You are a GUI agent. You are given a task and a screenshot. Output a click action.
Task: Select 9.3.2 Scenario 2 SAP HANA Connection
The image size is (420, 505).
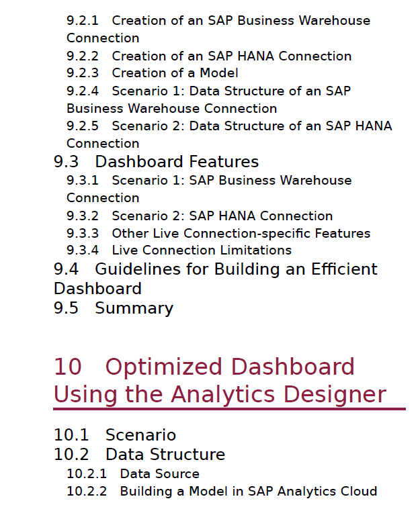(x=200, y=216)
